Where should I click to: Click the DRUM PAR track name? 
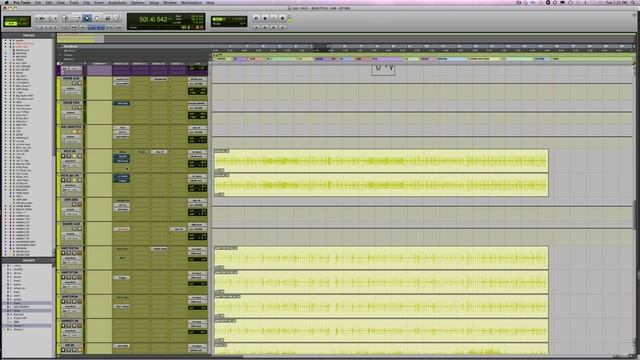click(x=71, y=103)
